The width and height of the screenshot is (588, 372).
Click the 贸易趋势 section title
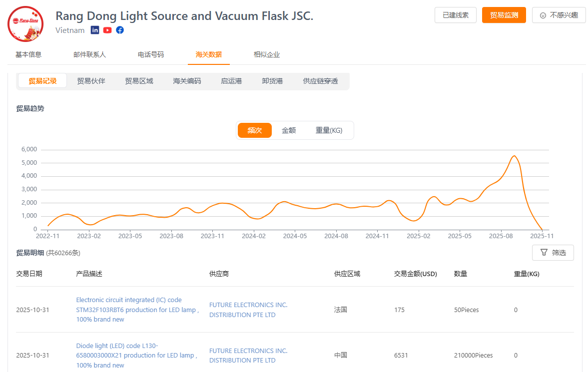click(x=30, y=109)
